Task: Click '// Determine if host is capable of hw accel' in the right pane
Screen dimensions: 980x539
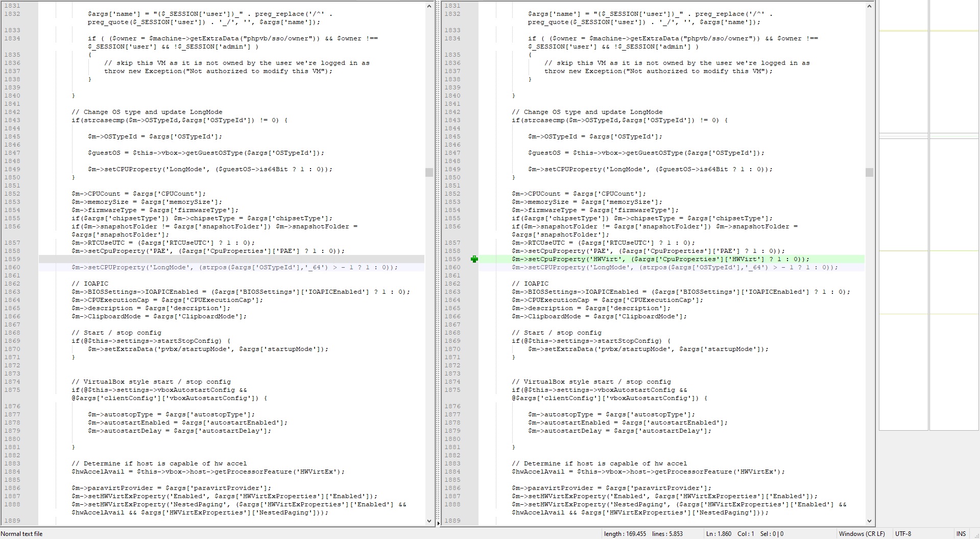Action: (x=600, y=463)
